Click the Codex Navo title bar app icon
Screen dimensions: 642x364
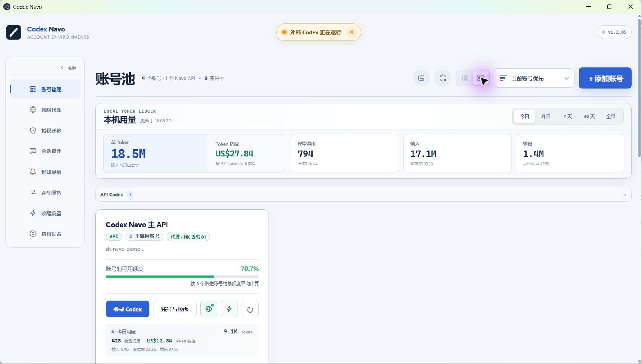tap(6, 7)
